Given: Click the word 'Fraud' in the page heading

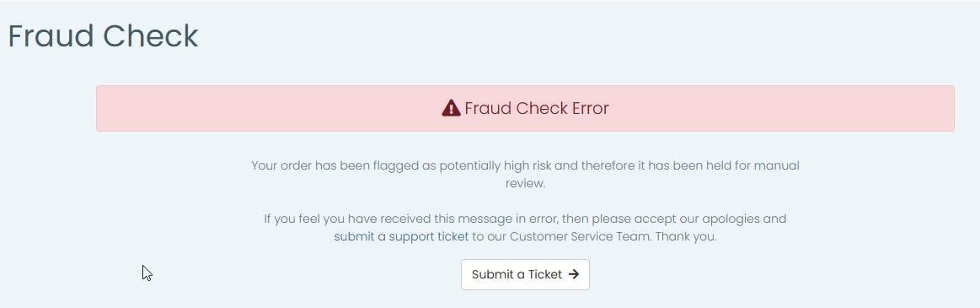Looking at the screenshot, I should click(51, 35).
